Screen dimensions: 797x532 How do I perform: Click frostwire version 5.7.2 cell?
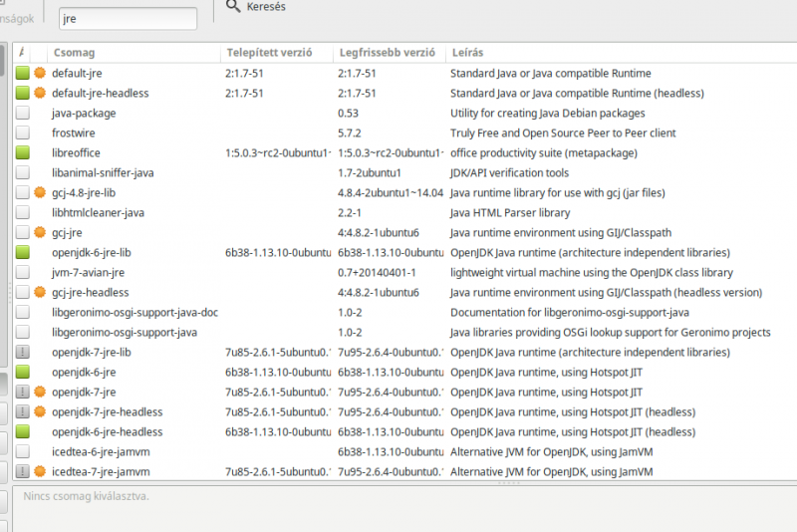pos(350,133)
